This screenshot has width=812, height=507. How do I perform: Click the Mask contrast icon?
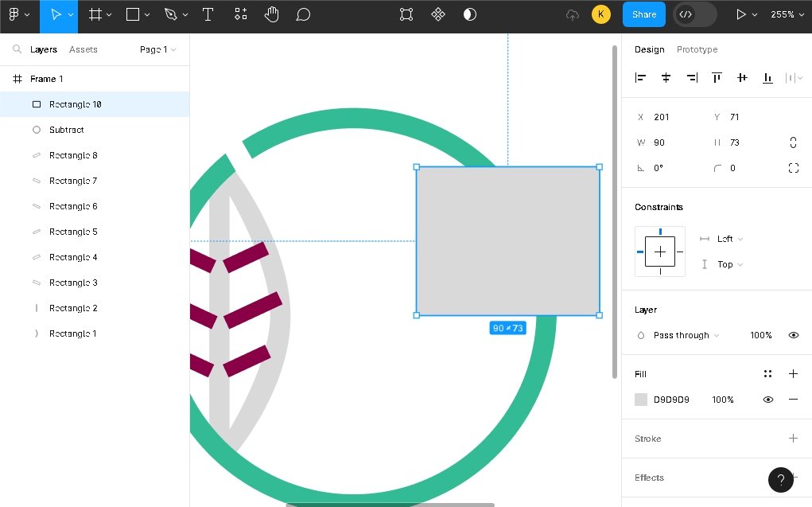pos(470,14)
